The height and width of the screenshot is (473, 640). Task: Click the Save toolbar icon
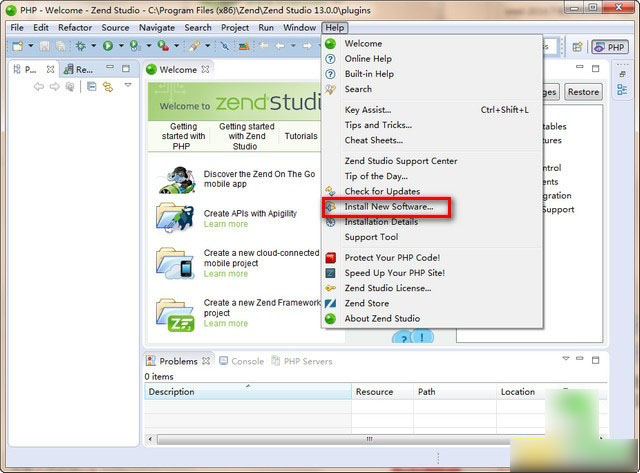point(44,46)
